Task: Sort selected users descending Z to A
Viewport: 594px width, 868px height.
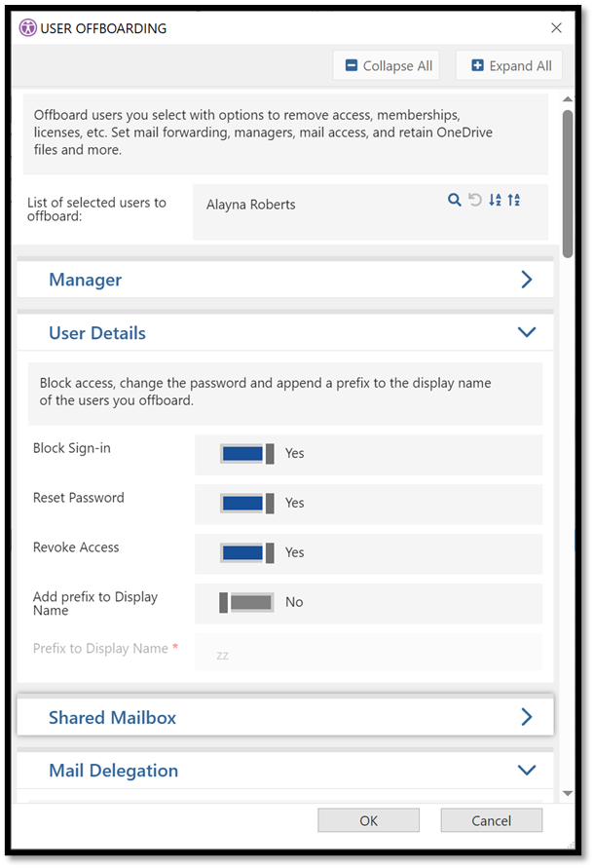Action: pos(514,200)
